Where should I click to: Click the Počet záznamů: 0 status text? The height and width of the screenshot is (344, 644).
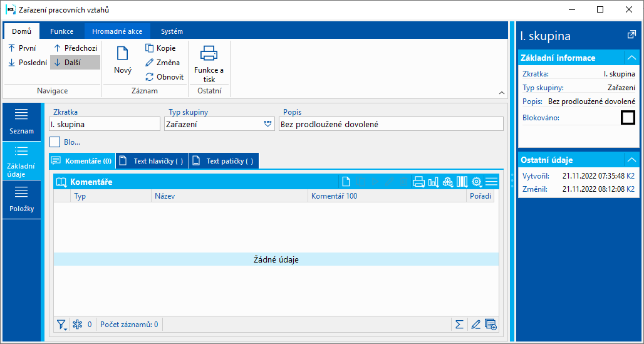pyautogui.click(x=129, y=325)
